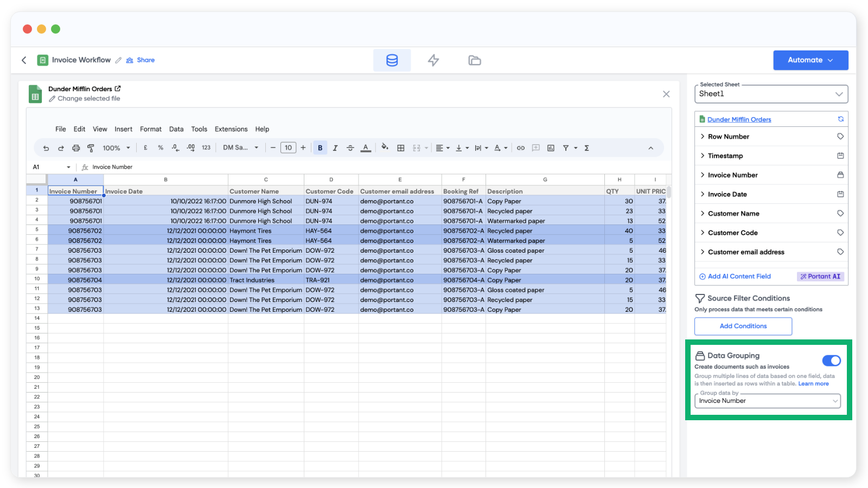Click the insert link icon
Screen dimensions: 868x488
point(521,148)
